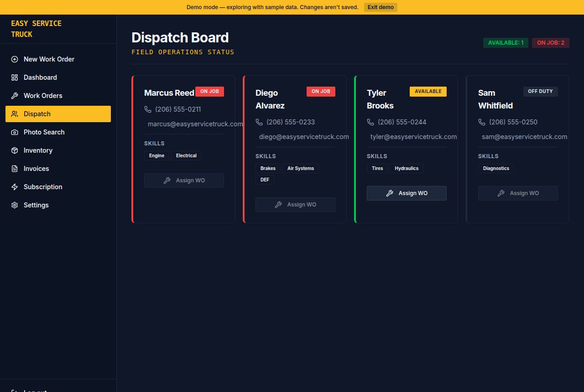Image resolution: width=584 pixels, height=392 pixels.
Task: Click the phone icon on Sam Whitfield's card
Action: 482,122
